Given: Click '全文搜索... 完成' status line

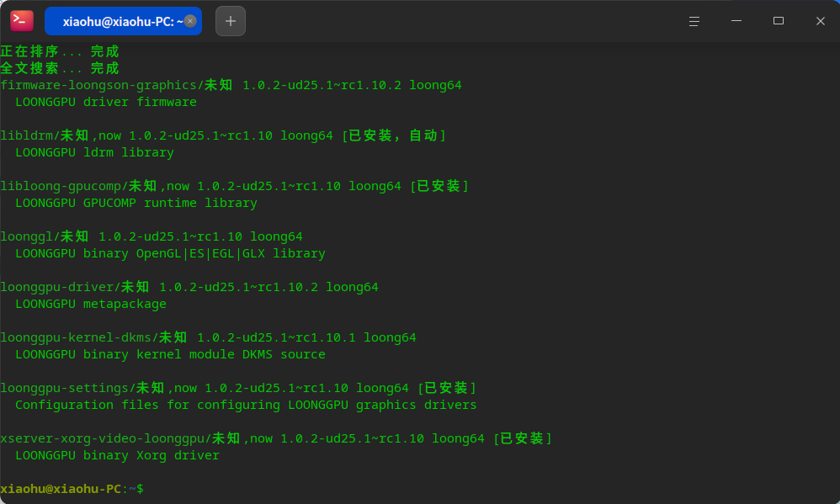Looking at the screenshot, I should point(60,68).
